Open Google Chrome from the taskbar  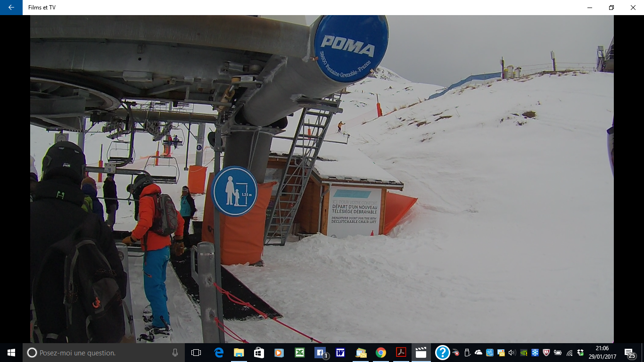pos(381,353)
